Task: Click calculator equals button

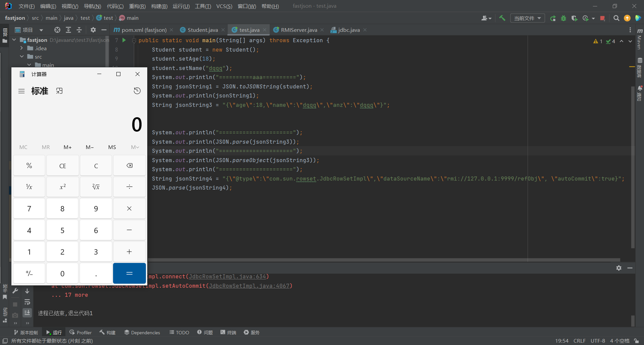Action: pos(129,273)
